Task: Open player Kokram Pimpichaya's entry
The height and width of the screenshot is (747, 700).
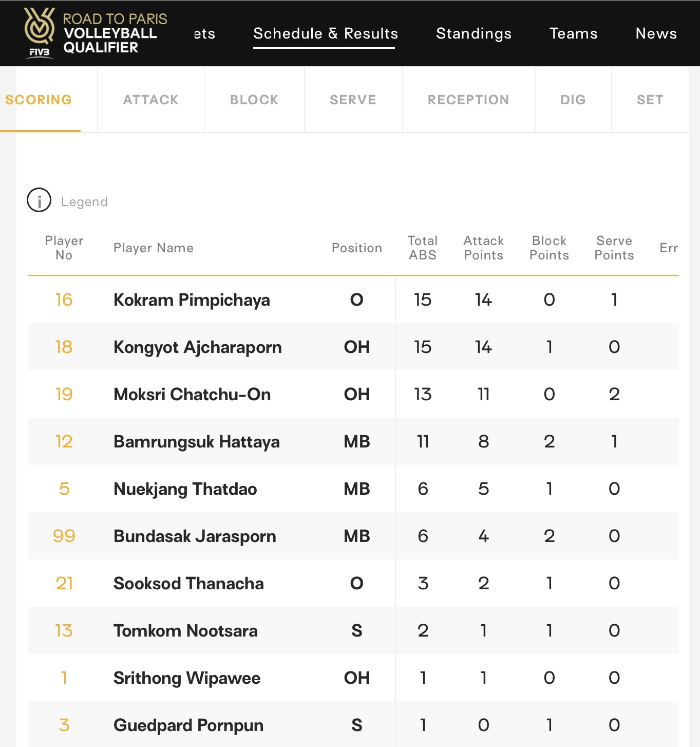Action: (x=192, y=300)
